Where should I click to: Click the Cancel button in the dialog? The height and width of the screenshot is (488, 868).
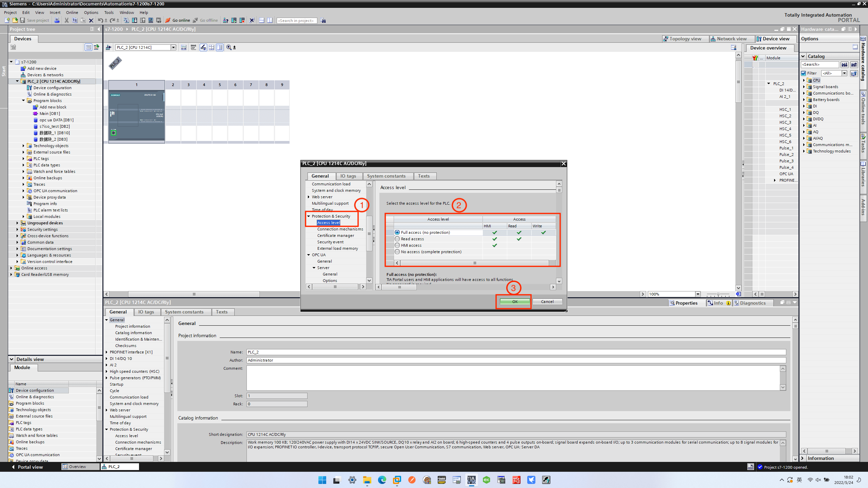547,301
